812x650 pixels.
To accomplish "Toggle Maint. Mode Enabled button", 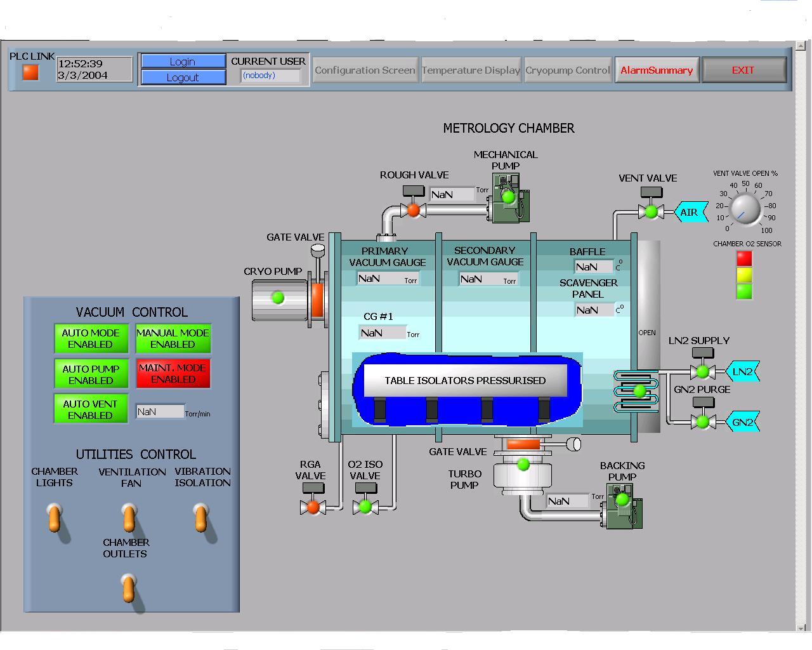I will [173, 373].
